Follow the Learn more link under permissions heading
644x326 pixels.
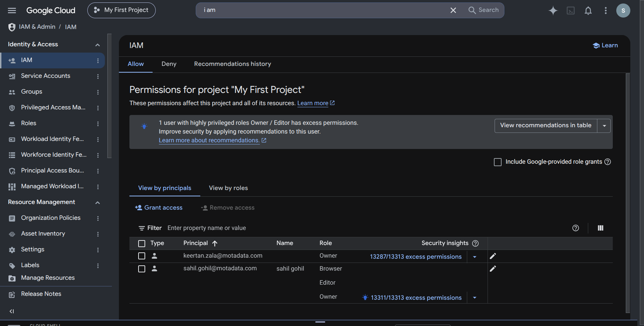click(316, 103)
